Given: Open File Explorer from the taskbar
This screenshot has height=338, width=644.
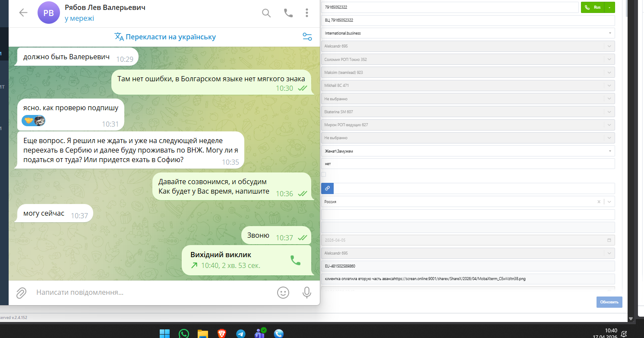Looking at the screenshot, I should (x=203, y=334).
